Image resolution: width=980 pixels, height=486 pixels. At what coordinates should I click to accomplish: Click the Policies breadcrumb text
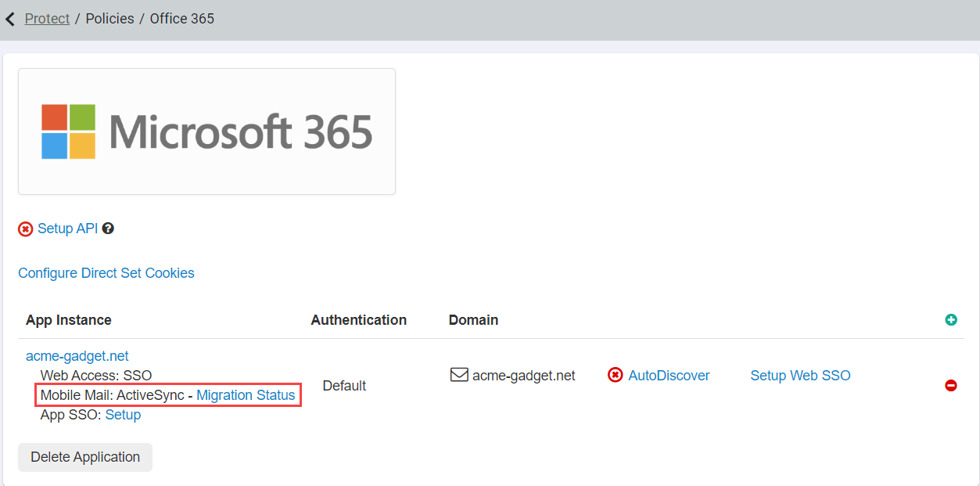[109, 19]
